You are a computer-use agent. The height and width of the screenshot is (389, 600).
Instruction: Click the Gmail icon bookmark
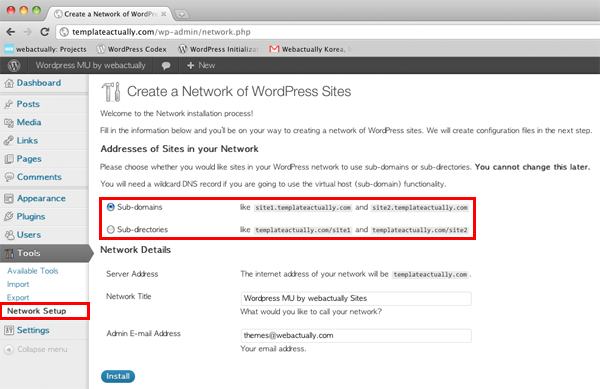click(274, 49)
